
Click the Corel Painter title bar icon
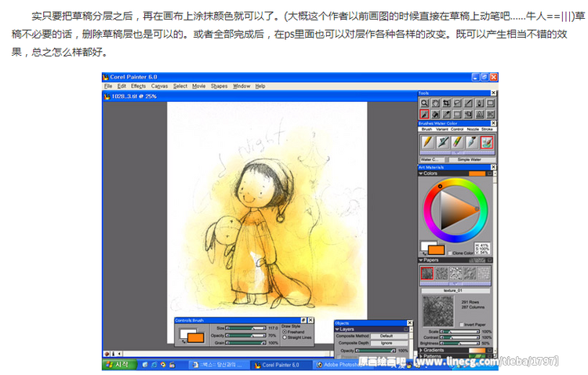(106, 77)
